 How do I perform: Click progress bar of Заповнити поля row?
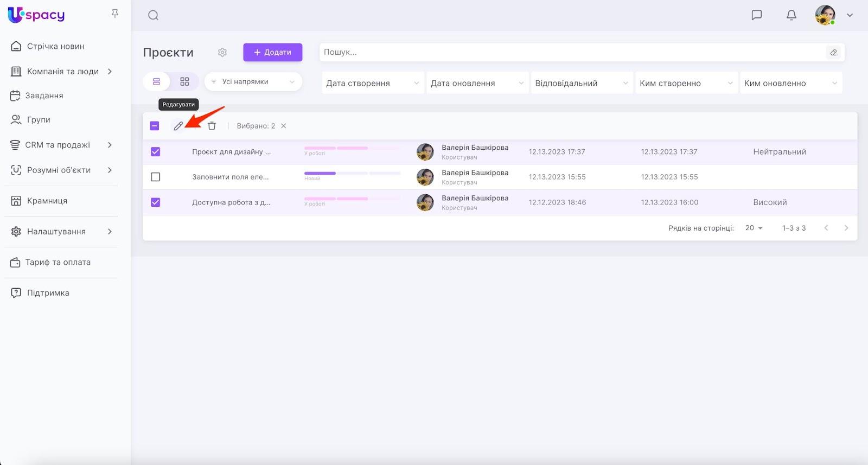point(352,174)
